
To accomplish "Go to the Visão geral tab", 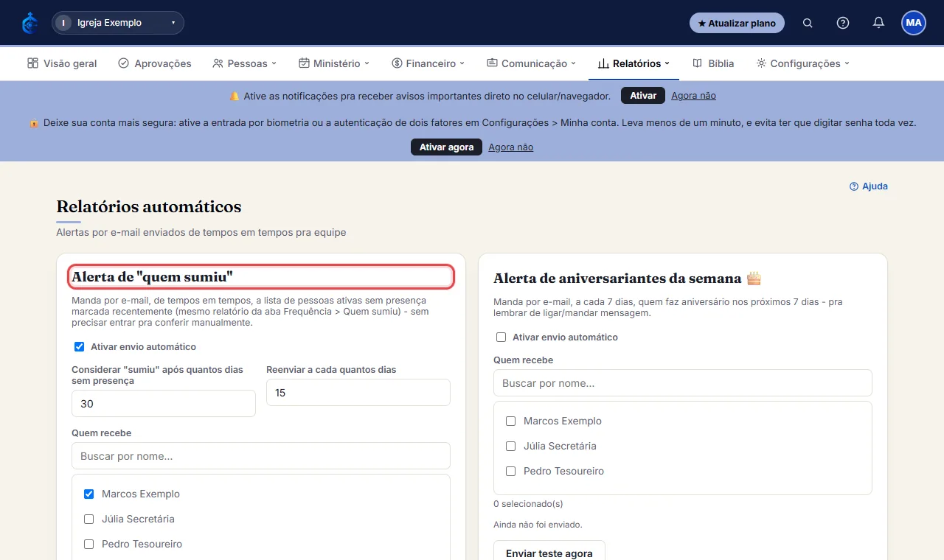I will (x=62, y=63).
